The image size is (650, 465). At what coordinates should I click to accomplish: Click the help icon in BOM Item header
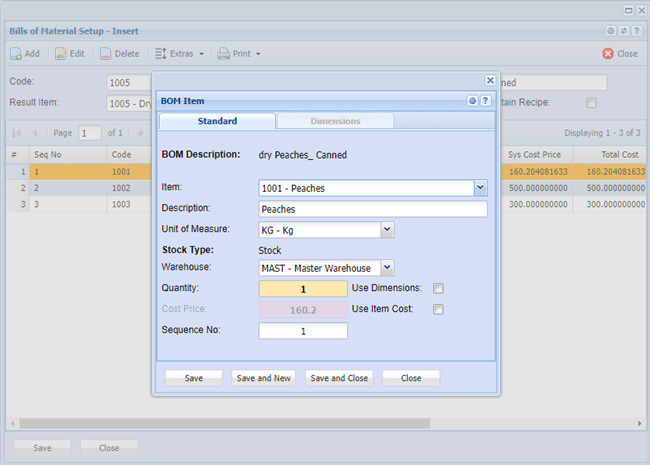coord(485,101)
